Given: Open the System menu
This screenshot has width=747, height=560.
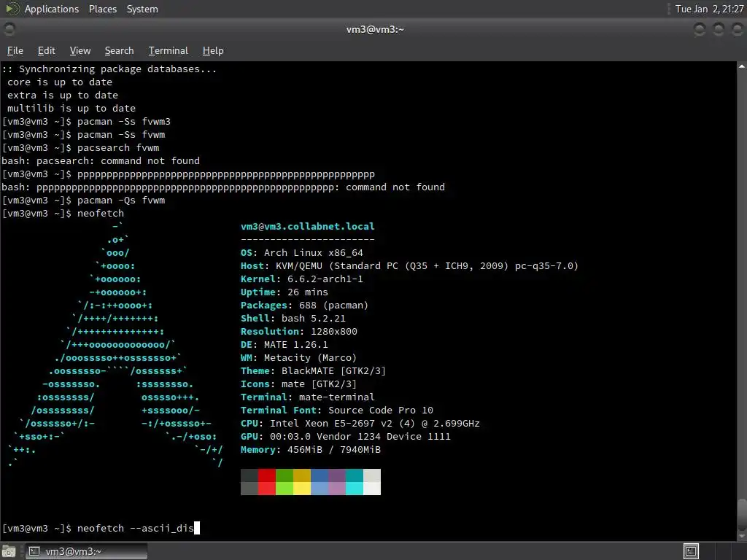Looking at the screenshot, I should pos(142,9).
